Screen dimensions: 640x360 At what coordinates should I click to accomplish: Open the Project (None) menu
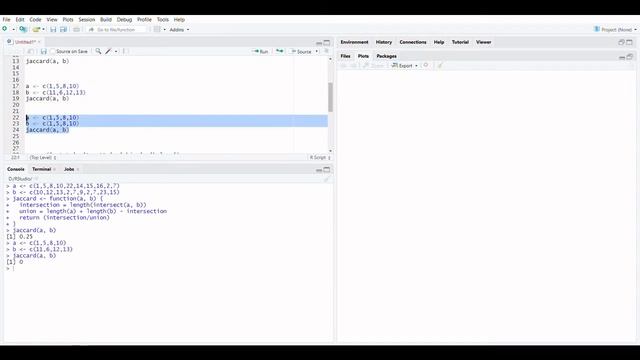(615, 29)
